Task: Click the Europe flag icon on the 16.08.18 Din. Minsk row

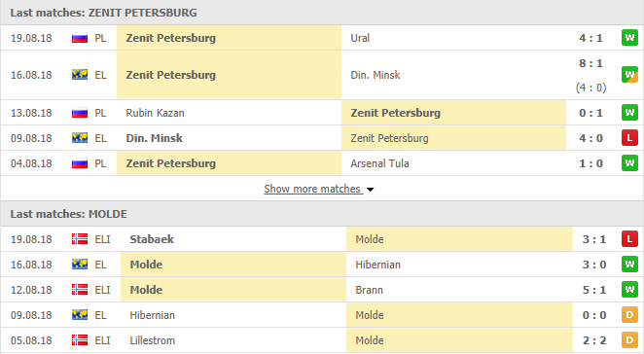Action: click(x=80, y=75)
